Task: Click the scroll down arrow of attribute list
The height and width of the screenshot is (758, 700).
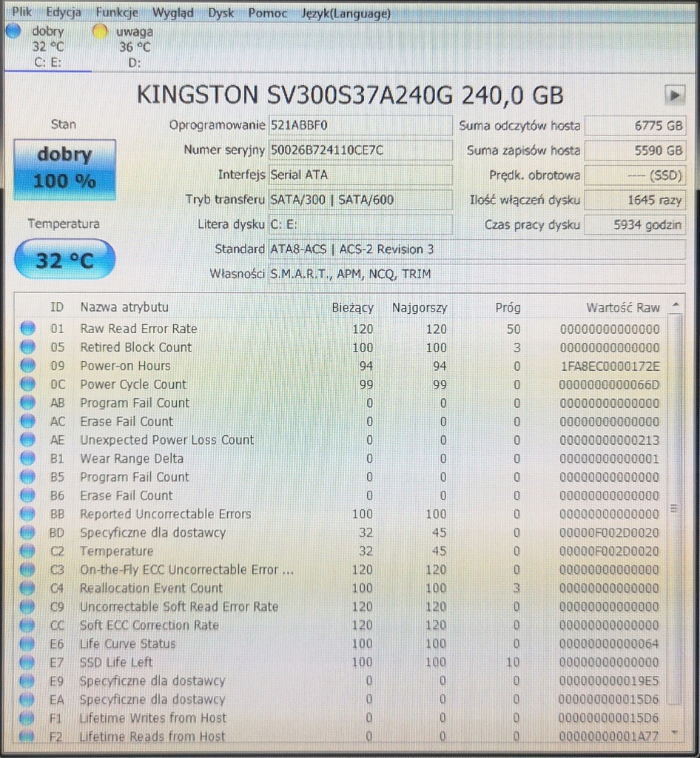Action: [675, 734]
